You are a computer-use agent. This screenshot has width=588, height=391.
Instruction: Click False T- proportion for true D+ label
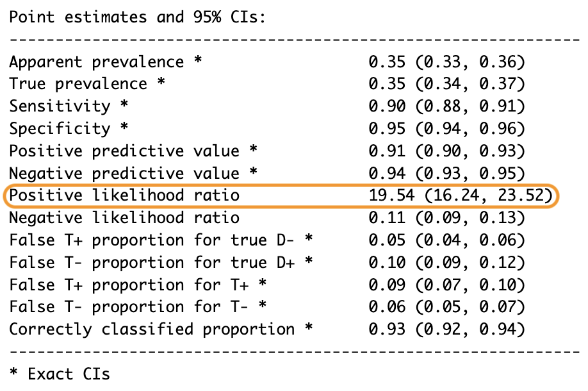point(152,263)
